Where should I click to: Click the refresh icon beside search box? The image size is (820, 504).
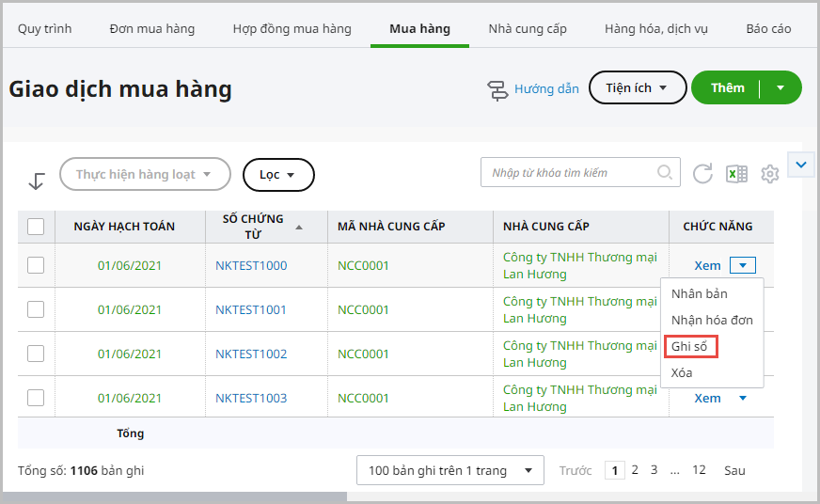point(702,173)
